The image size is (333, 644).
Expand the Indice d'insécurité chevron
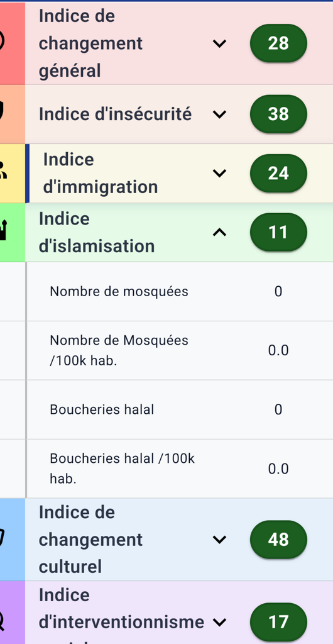(219, 114)
